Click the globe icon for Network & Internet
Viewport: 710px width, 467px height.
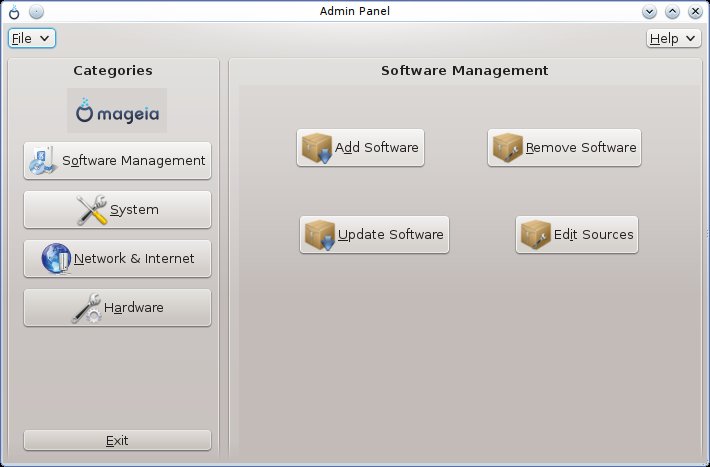point(56,259)
